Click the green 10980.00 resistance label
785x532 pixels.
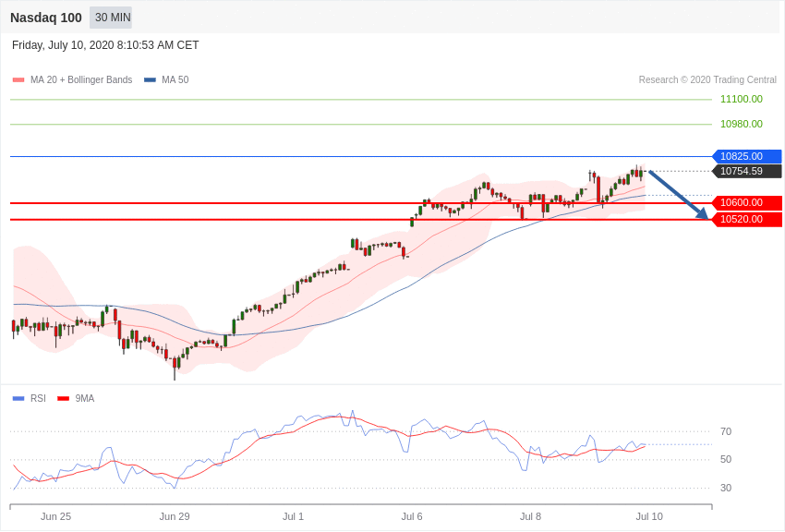741,124
